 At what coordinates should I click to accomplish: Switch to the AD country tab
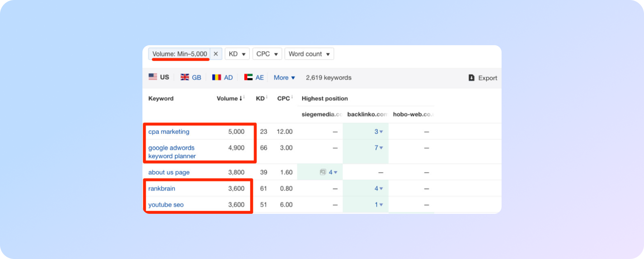222,77
